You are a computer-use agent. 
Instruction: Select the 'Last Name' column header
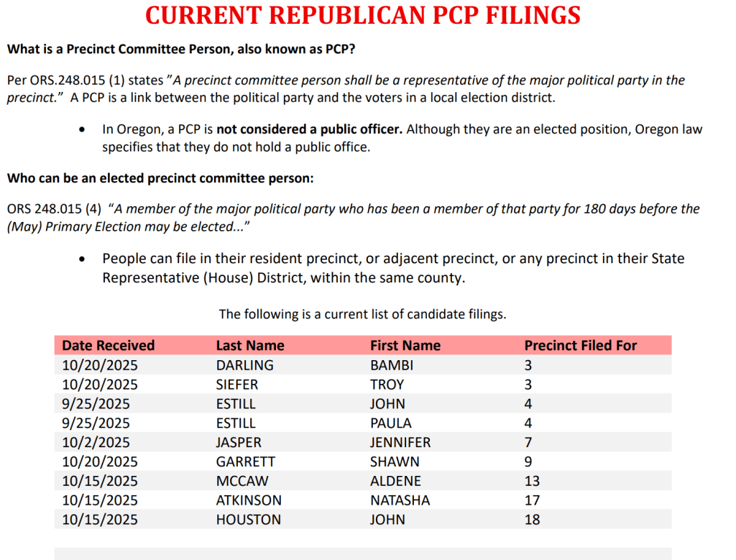tap(250, 345)
